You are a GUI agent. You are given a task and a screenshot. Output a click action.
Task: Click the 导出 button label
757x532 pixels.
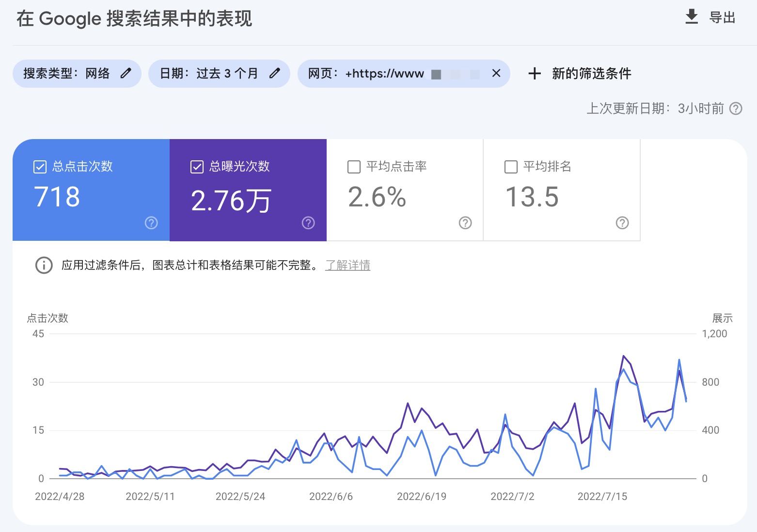pyautogui.click(x=722, y=18)
